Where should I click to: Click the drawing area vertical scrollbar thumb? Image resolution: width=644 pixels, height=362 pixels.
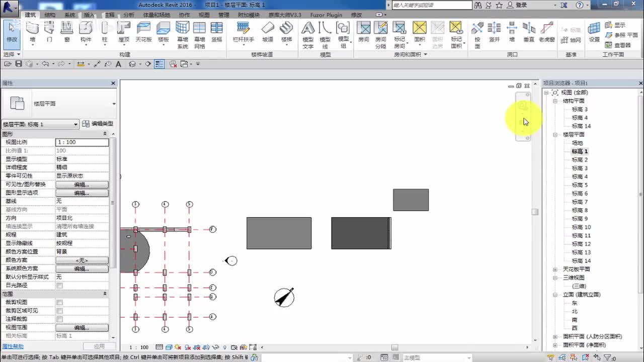(x=535, y=212)
